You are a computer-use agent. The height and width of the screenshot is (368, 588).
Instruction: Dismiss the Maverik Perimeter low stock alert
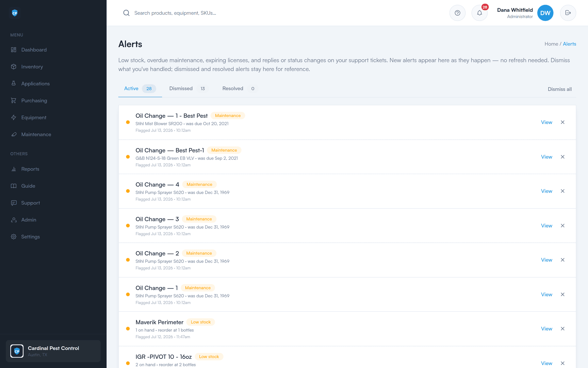pyautogui.click(x=563, y=329)
